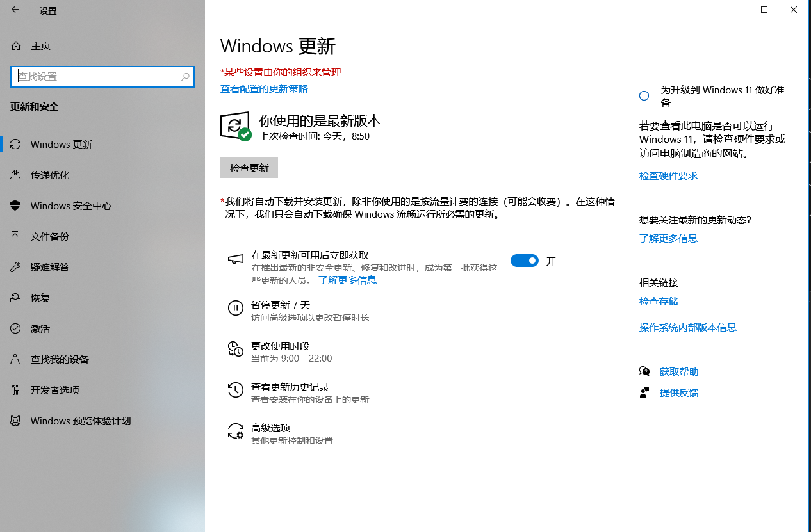Open 查看配置的更新策略 link
Image resolution: width=811 pixels, height=532 pixels.
pos(263,89)
